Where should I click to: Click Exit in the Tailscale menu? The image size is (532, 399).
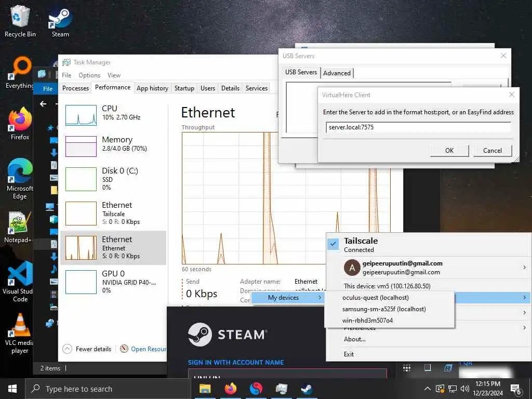tap(349, 354)
